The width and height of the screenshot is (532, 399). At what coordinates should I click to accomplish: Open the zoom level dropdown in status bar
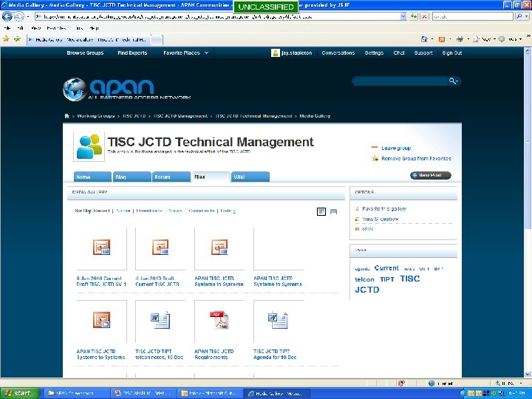coord(520,383)
